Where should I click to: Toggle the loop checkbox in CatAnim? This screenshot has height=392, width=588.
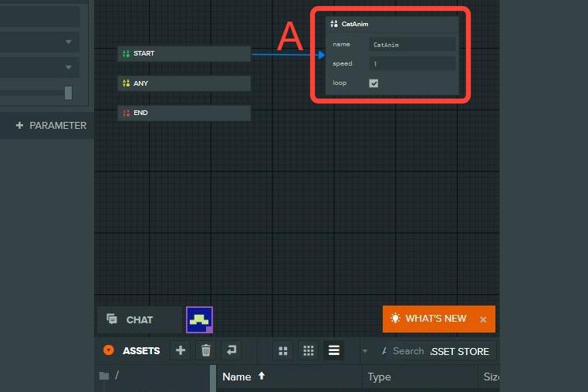(374, 83)
